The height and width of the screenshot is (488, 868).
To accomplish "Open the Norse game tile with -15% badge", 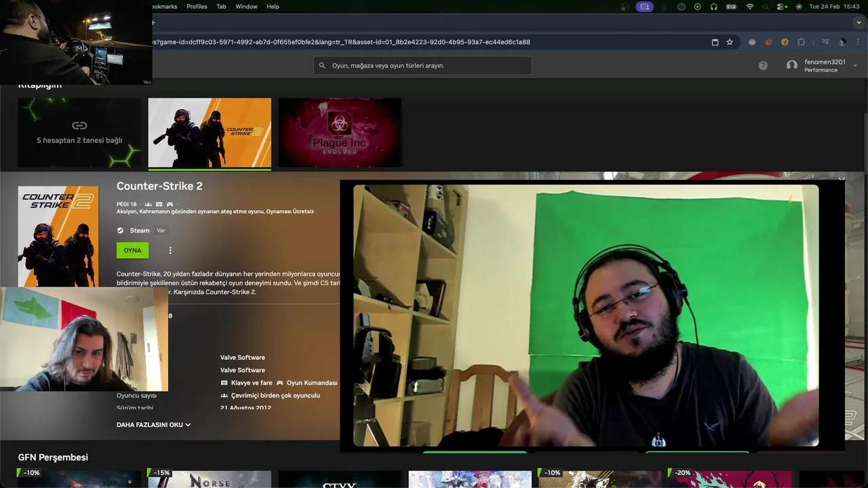I will [x=210, y=479].
